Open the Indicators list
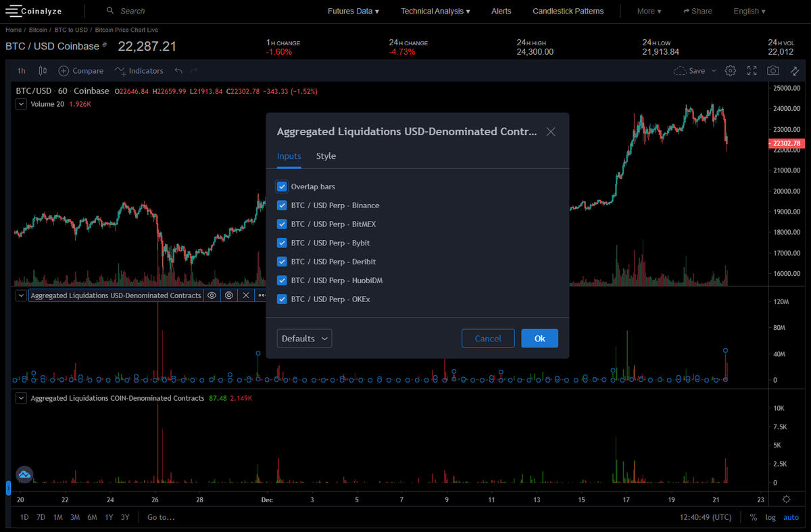This screenshot has height=532, width=811. click(139, 70)
